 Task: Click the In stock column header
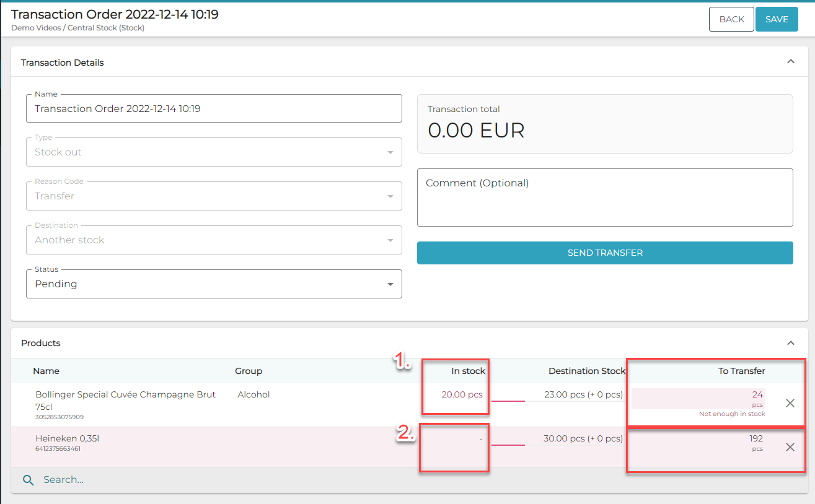tap(468, 371)
